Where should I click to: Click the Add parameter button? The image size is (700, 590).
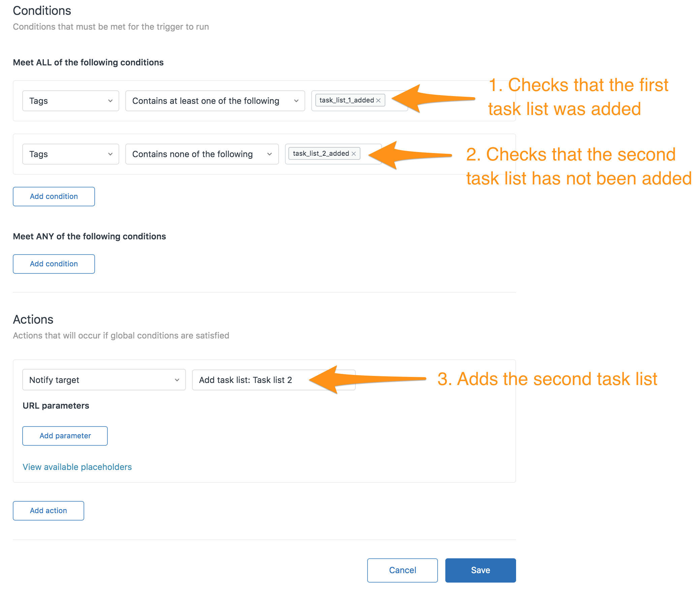coord(65,436)
